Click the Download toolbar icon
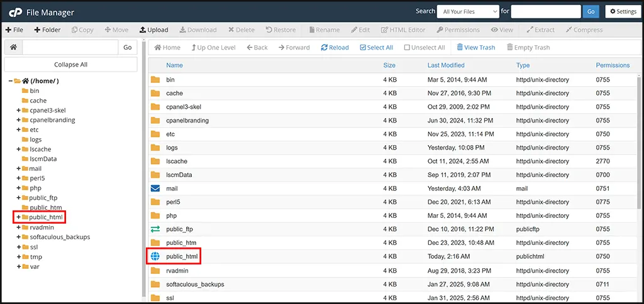The height and width of the screenshot is (304, 644). [x=184, y=30]
